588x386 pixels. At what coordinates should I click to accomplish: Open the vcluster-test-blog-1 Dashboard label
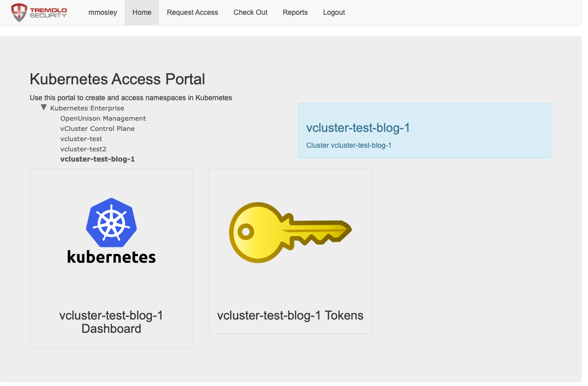pyautogui.click(x=111, y=322)
